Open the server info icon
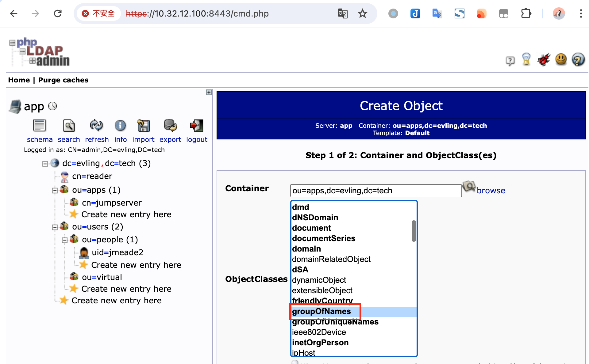This screenshot has width=589, height=364. coord(120,125)
